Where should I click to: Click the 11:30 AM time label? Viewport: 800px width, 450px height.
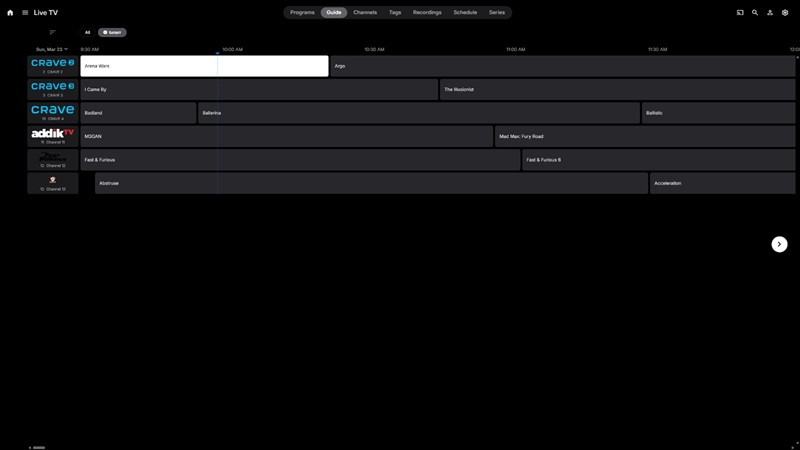(x=657, y=49)
